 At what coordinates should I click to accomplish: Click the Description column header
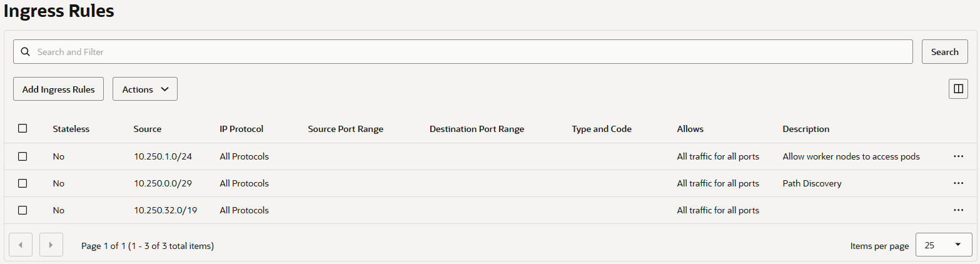tap(806, 129)
